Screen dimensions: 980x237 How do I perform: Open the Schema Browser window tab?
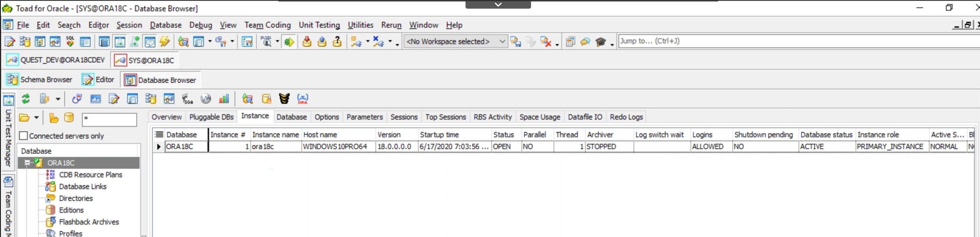click(x=39, y=80)
